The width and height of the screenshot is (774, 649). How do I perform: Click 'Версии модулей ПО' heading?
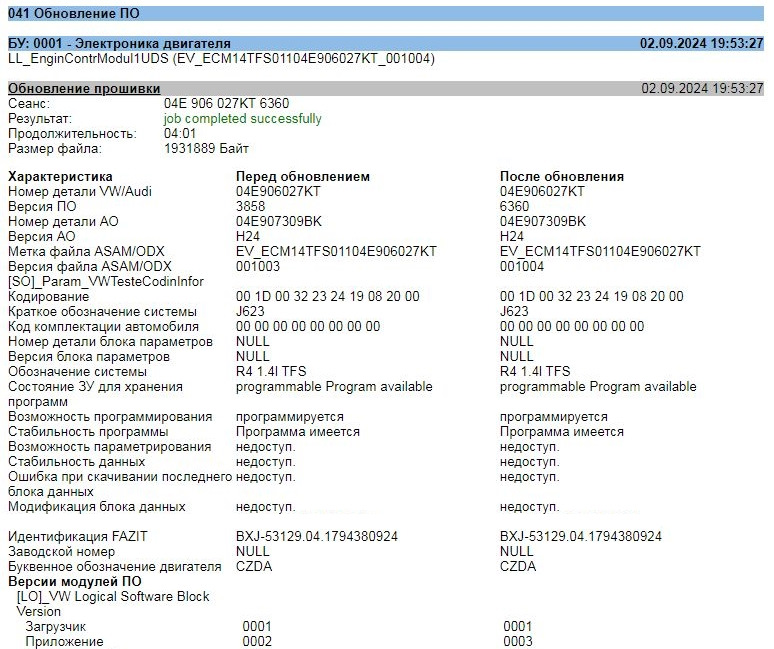tap(75, 581)
